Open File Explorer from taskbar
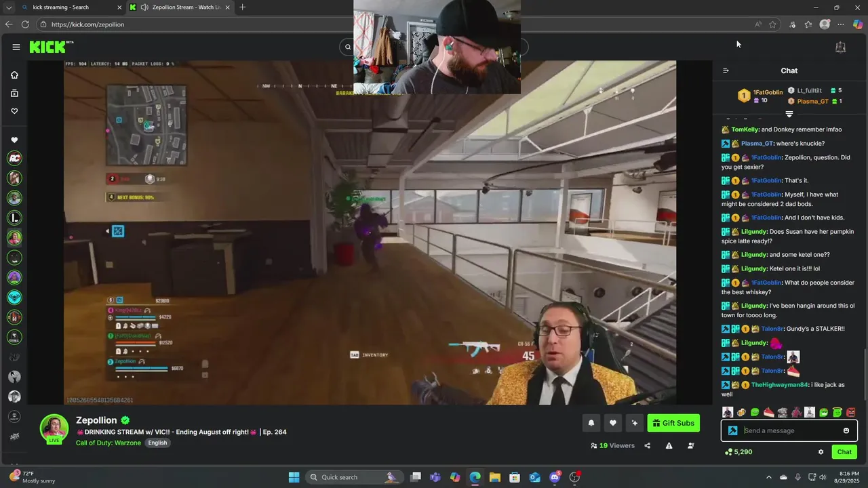 tap(494, 477)
